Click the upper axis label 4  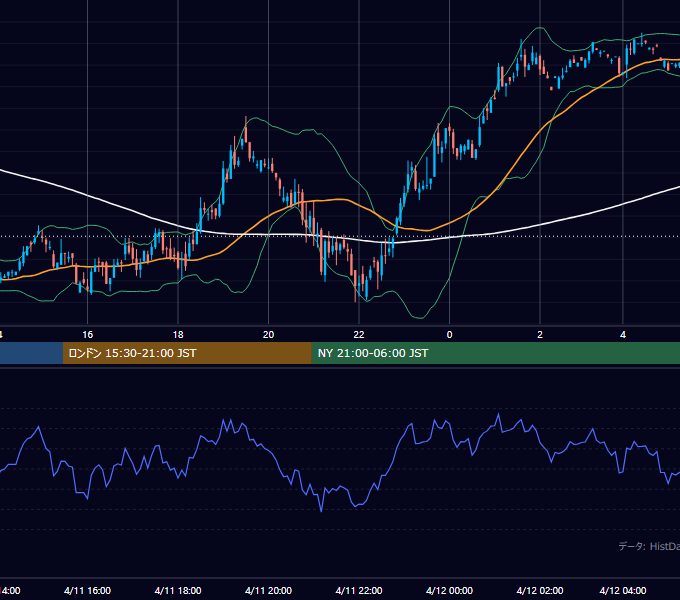click(x=623, y=335)
